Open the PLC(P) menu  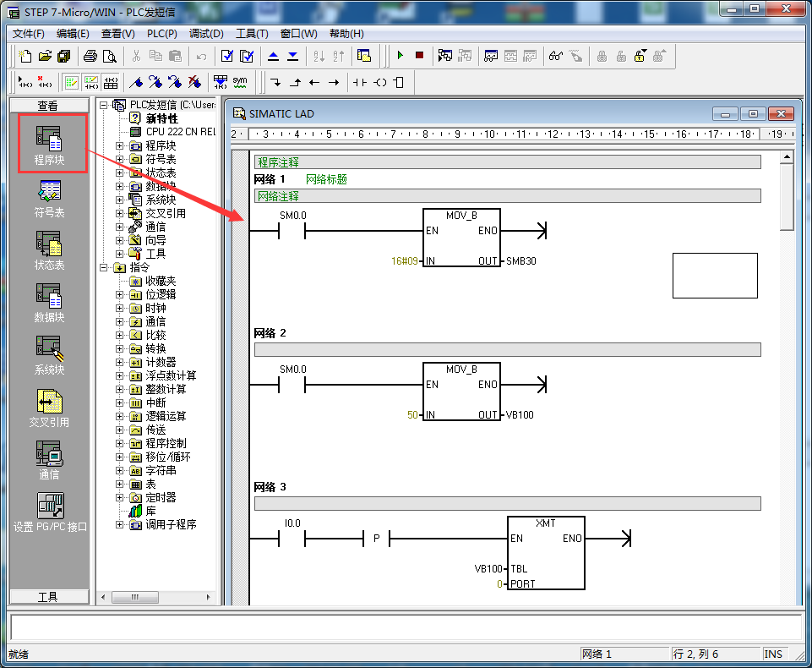pyautogui.click(x=162, y=34)
